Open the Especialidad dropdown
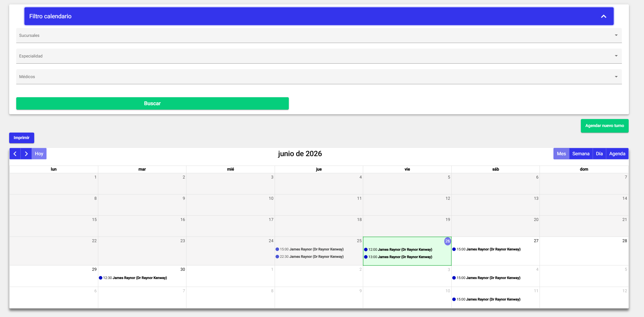This screenshot has width=644, height=317. pyautogui.click(x=319, y=56)
